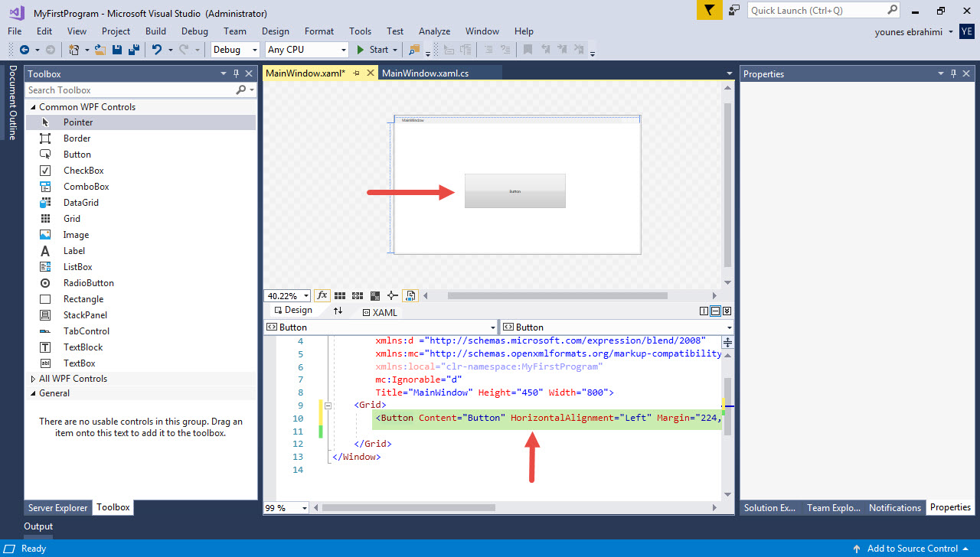
Task: Swap Design and XAML panes with the swap icon
Action: tap(338, 311)
